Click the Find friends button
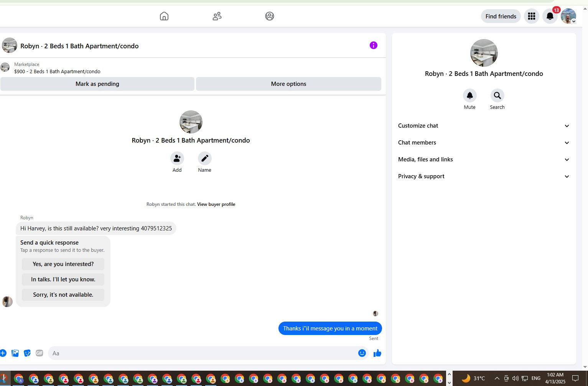This screenshot has width=588, height=386. pyautogui.click(x=501, y=16)
